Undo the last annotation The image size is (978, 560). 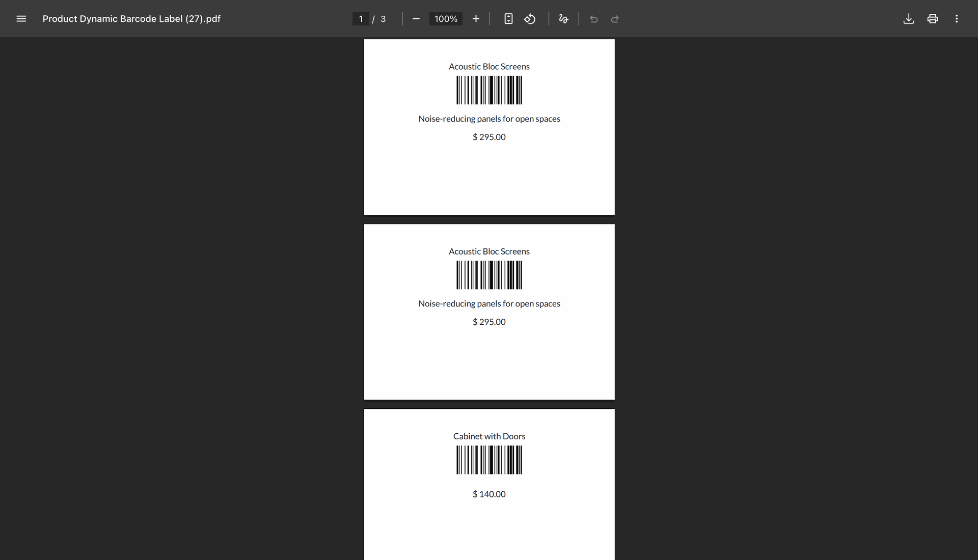point(593,19)
